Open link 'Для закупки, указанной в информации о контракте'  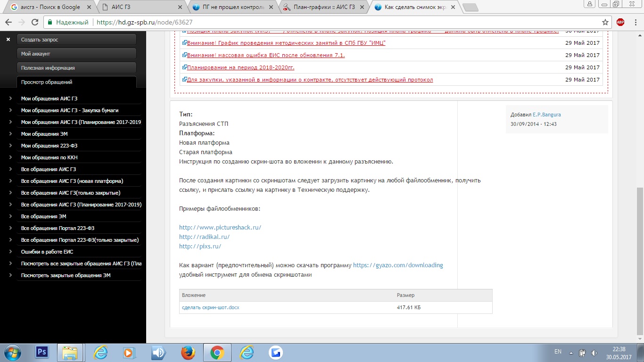(x=310, y=80)
